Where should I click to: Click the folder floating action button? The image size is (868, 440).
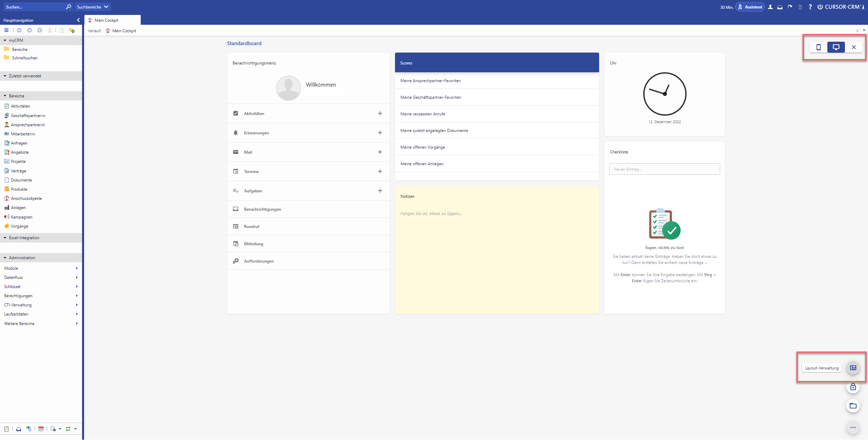point(853,406)
